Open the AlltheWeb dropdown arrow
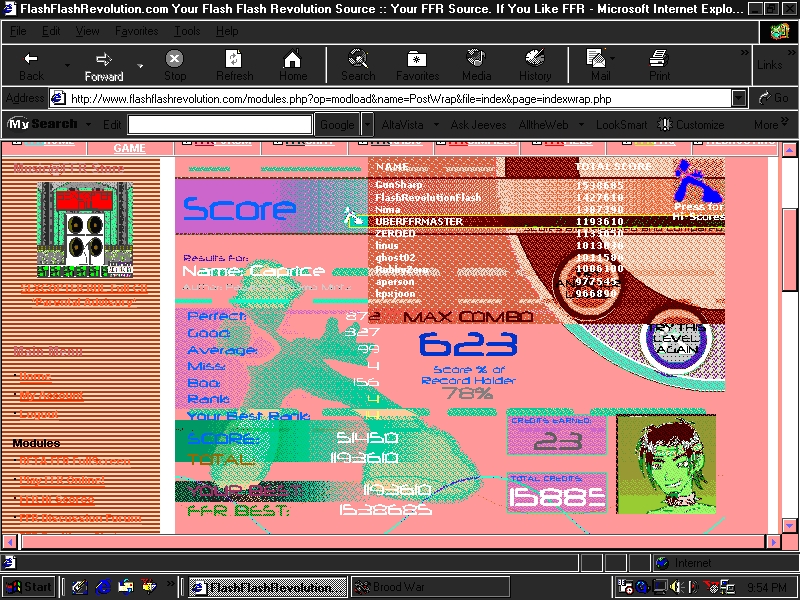The image size is (800, 600). [581, 124]
